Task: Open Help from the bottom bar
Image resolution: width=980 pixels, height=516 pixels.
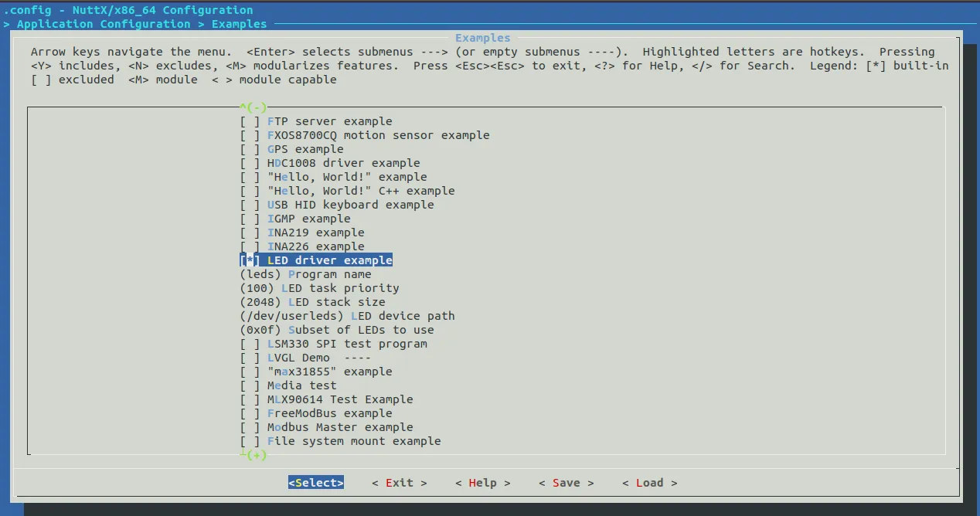Action: click(x=482, y=483)
